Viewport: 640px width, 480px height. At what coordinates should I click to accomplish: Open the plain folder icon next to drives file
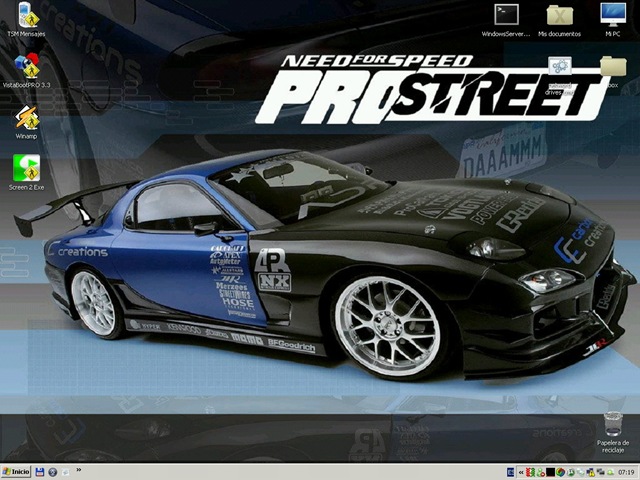pyautogui.click(x=613, y=72)
